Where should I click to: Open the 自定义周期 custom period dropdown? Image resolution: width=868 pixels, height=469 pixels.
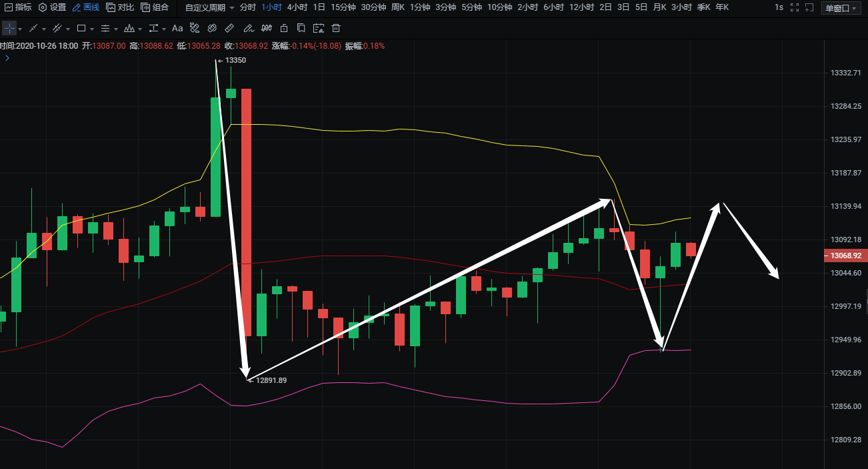[x=209, y=7]
